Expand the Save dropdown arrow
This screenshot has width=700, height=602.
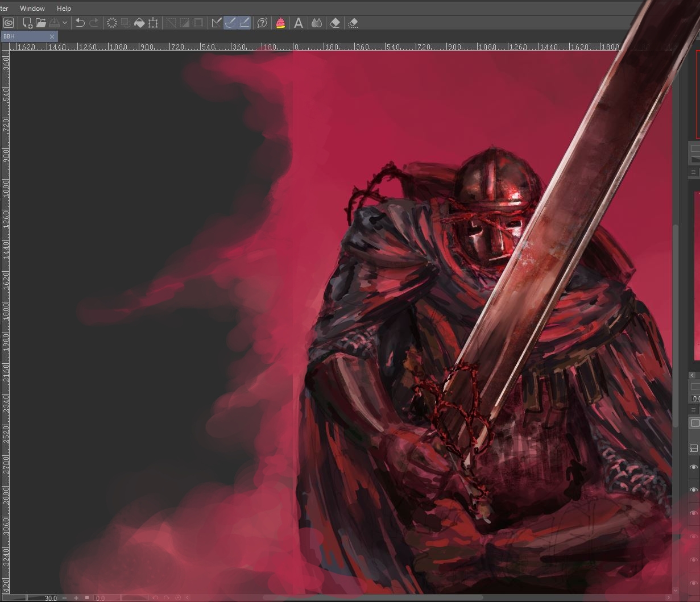65,23
